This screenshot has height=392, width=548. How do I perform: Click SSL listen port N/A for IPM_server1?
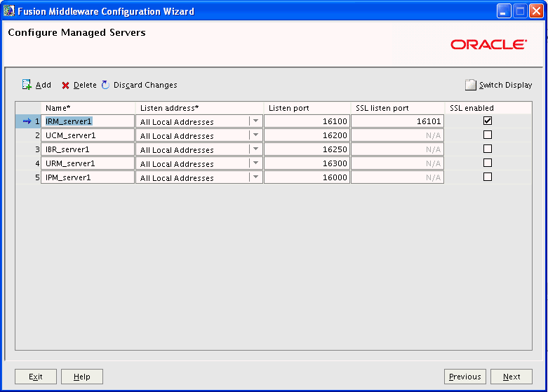(397, 177)
